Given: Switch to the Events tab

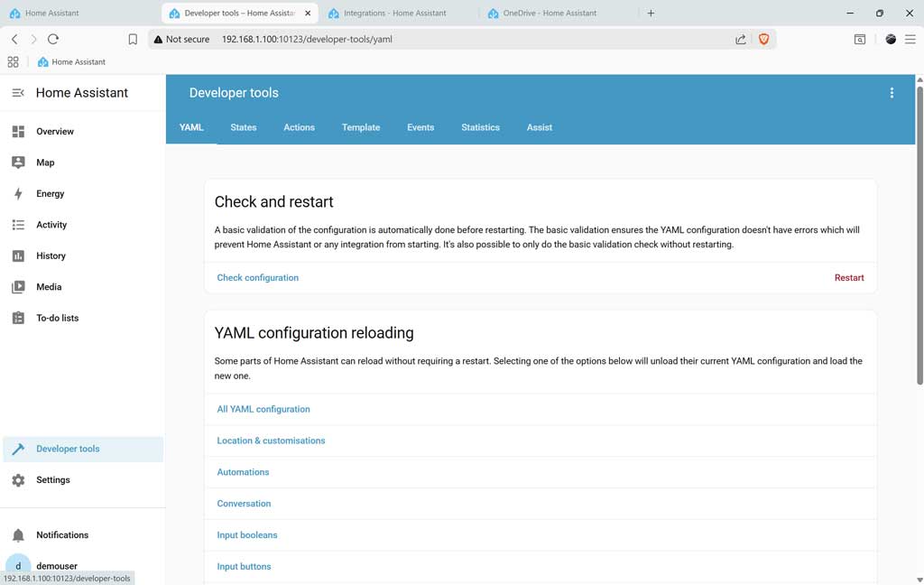Looking at the screenshot, I should (x=420, y=127).
